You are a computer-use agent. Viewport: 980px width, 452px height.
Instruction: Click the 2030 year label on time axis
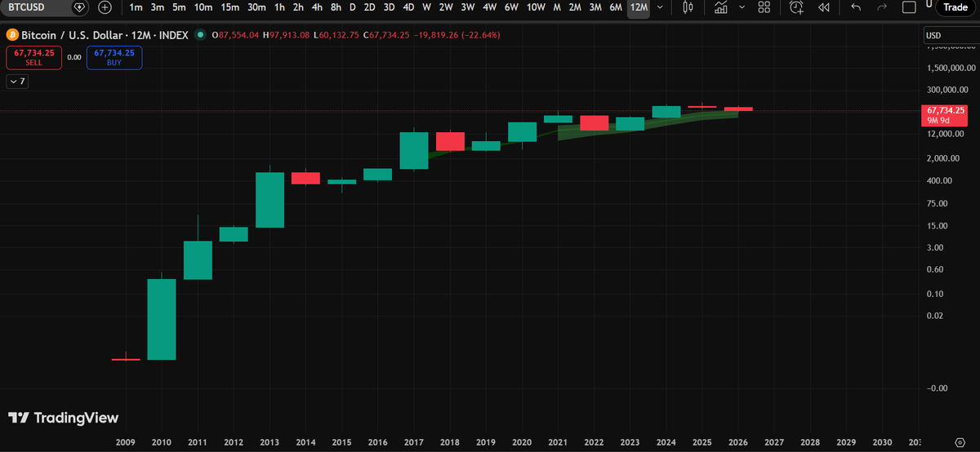tap(882, 441)
